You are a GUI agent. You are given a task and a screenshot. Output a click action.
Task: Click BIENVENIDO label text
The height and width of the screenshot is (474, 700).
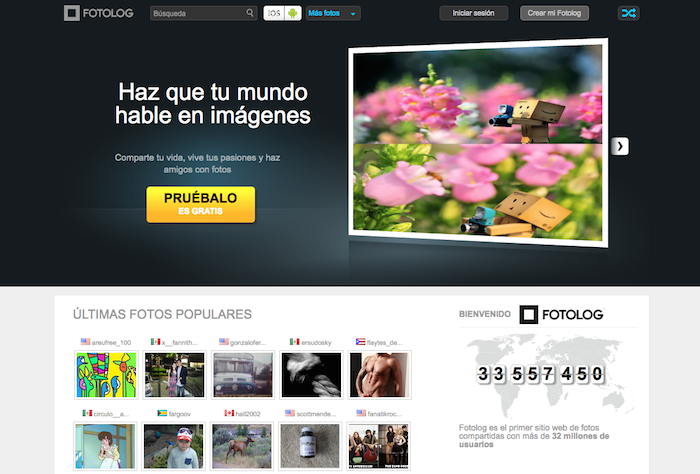point(485,314)
